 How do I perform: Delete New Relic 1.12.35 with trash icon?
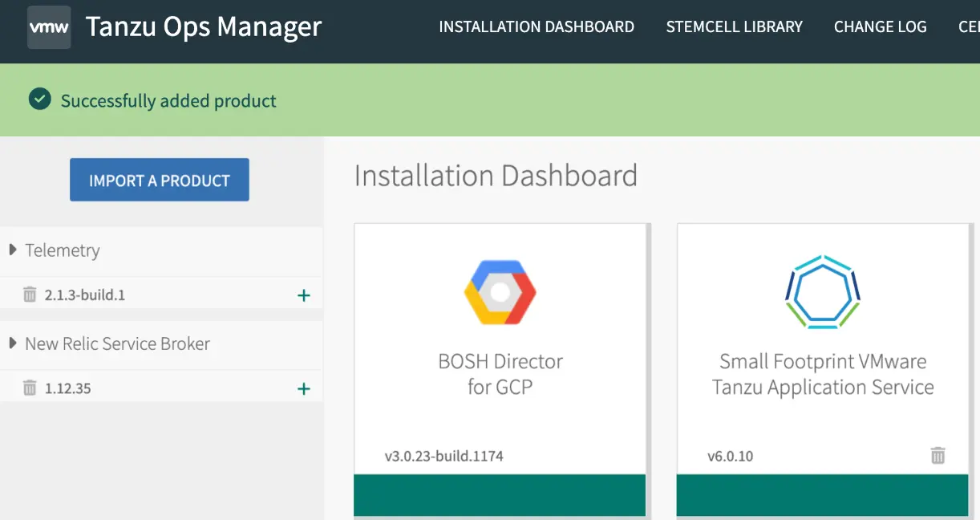(30, 388)
